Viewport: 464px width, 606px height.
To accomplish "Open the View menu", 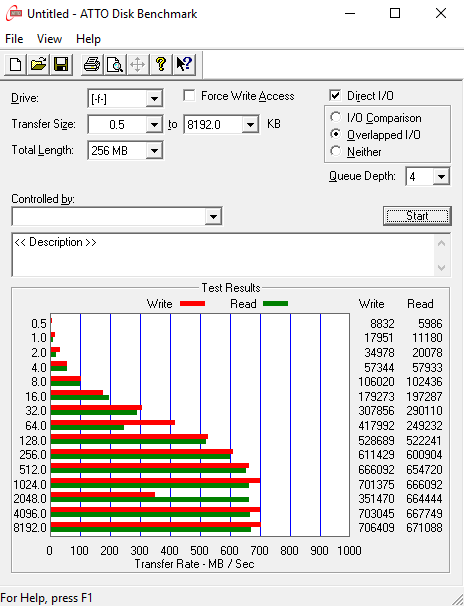I will point(49,39).
